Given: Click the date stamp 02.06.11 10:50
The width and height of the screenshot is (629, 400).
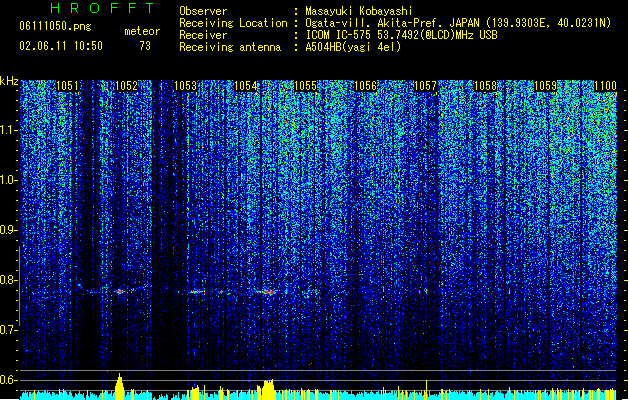Looking at the screenshot, I should tap(61, 46).
